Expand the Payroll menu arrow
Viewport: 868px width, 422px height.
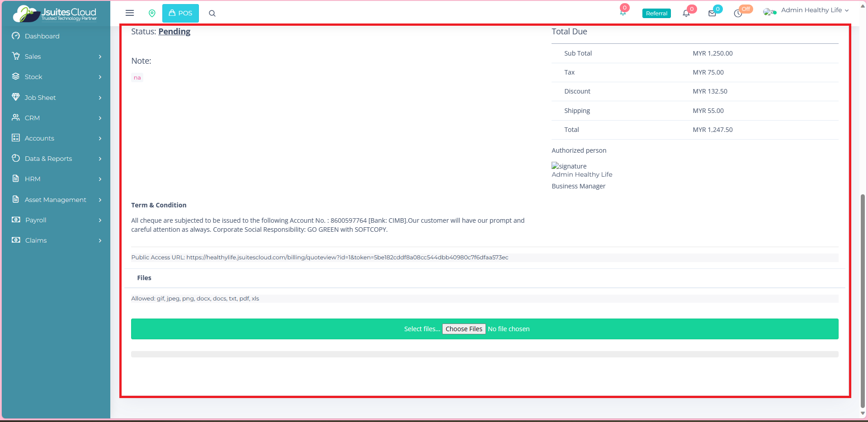100,220
